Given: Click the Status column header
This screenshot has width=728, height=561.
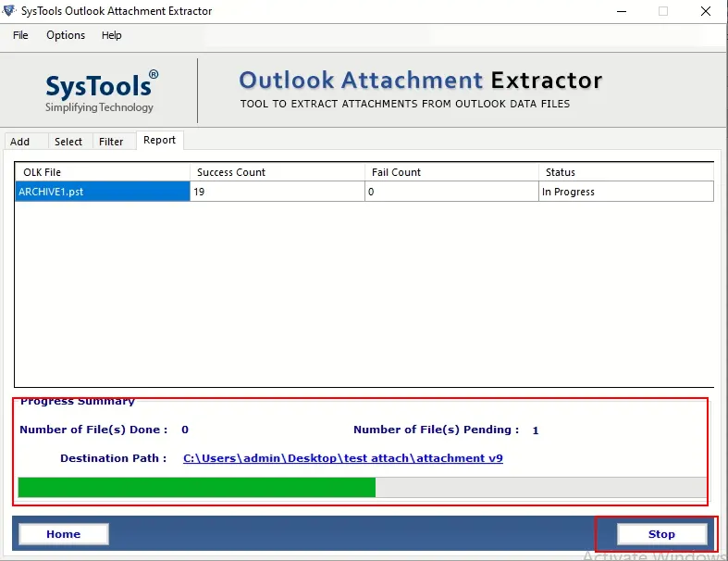Looking at the screenshot, I should [x=626, y=172].
